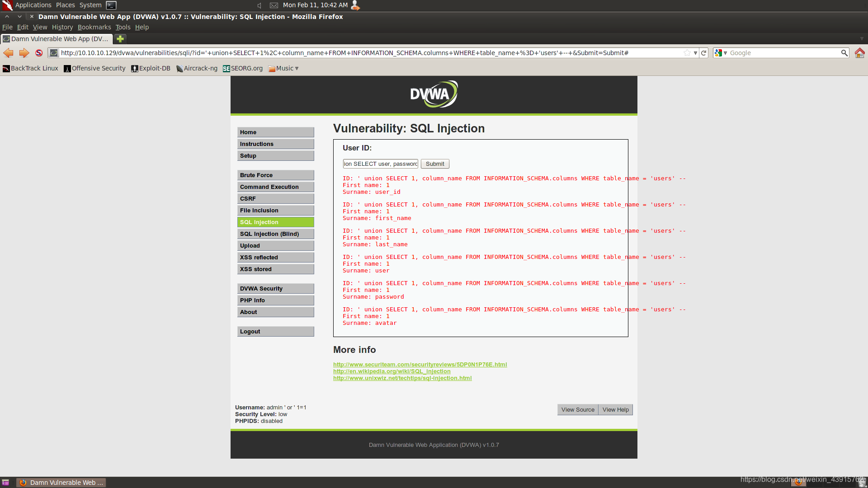Open XSS reflected page
The width and height of the screenshot is (868, 488).
pos(276,257)
